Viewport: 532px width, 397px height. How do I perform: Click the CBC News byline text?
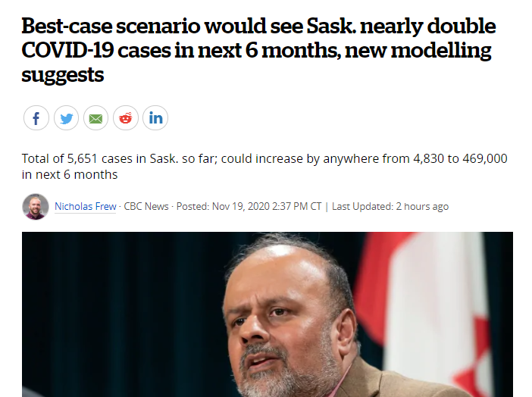click(146, 206)
